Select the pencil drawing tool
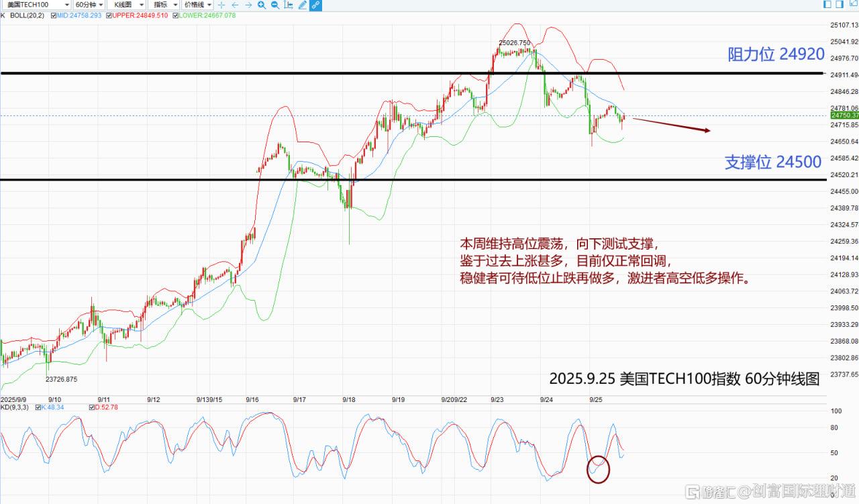 [302, 5]
